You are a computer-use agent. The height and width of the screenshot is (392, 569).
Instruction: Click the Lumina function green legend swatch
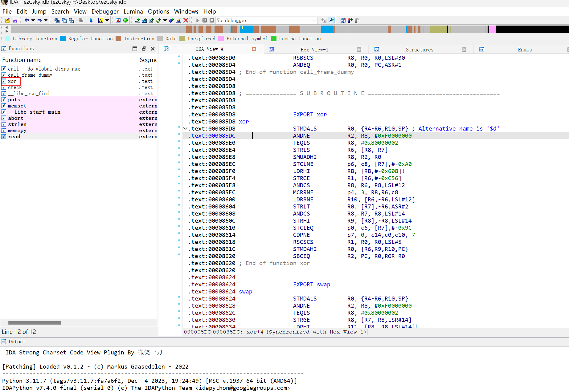point(274,38)
